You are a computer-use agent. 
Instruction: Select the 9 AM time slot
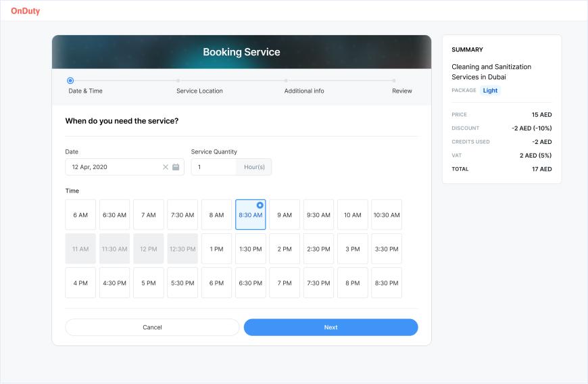pyautogui.click(x=285, y=214)
